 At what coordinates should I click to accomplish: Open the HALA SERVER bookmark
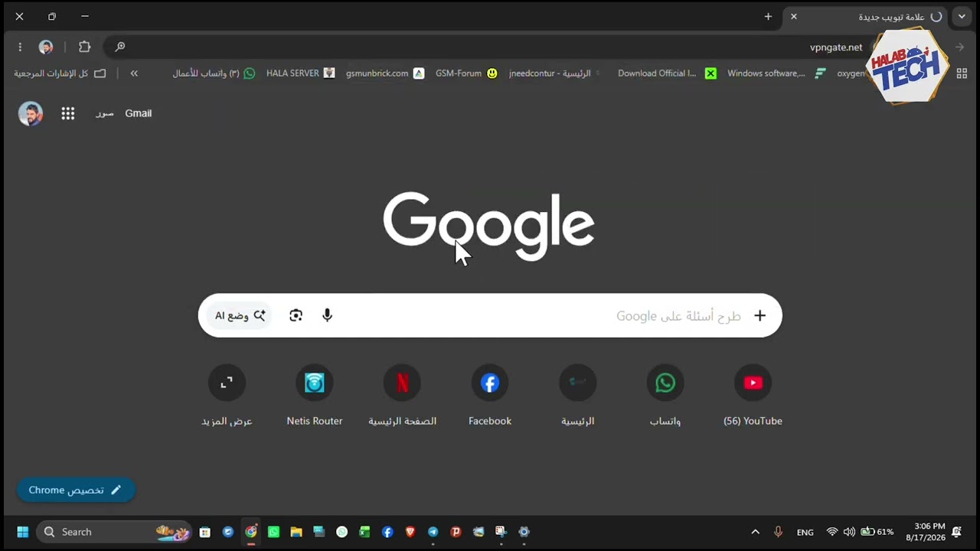pyautogui.click(x=300, y=73)
